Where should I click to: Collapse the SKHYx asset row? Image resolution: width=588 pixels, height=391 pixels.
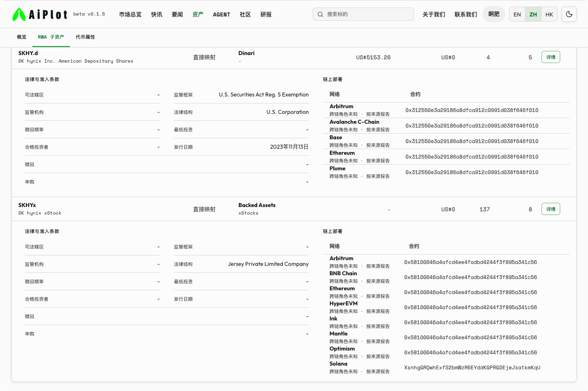click(294, 209)
